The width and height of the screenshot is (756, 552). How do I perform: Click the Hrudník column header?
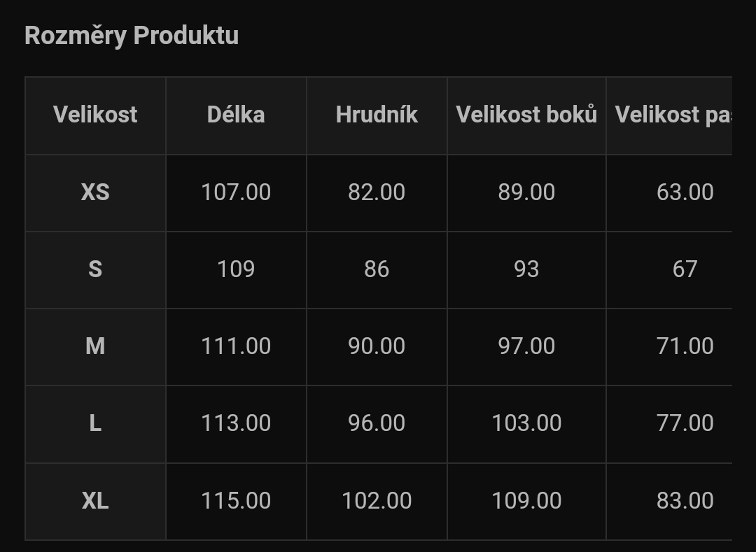pos(377,115)
